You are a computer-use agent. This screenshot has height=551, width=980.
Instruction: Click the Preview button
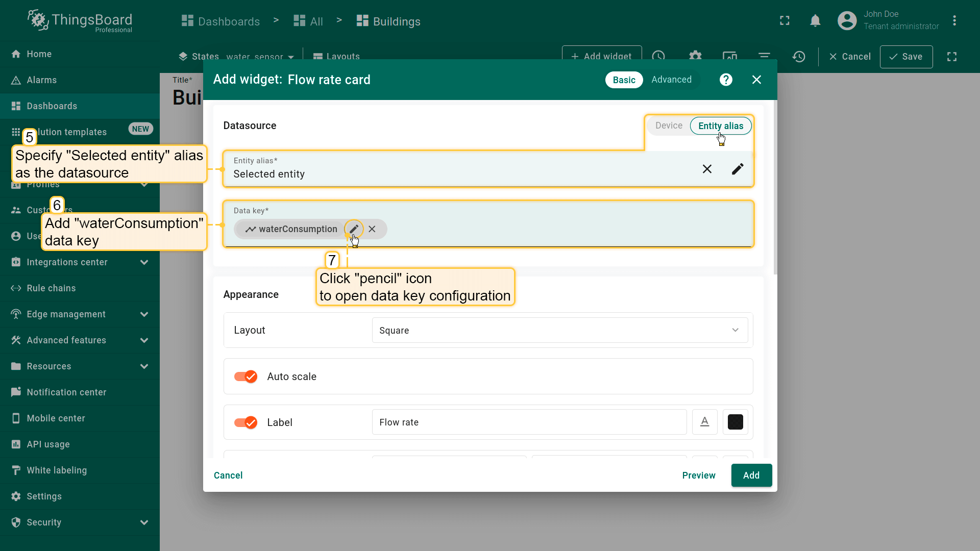coord(698,475)
